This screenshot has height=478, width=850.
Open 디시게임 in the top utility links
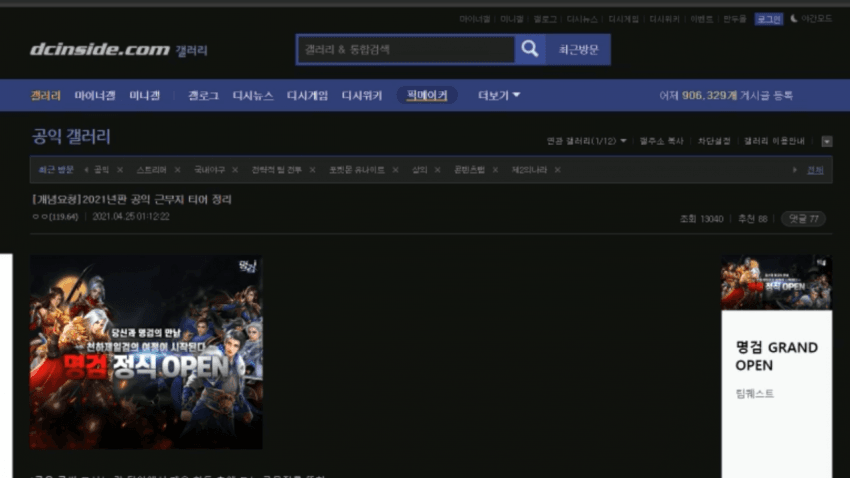coord(623,19)
